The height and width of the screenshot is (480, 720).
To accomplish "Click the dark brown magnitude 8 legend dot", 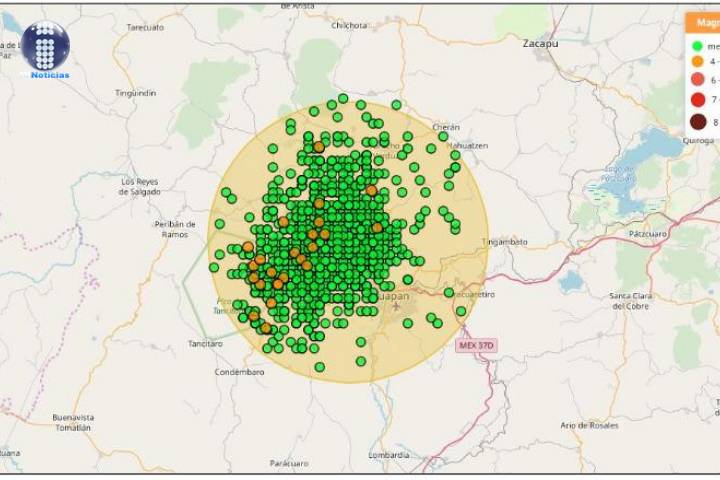I will [696, 122].
